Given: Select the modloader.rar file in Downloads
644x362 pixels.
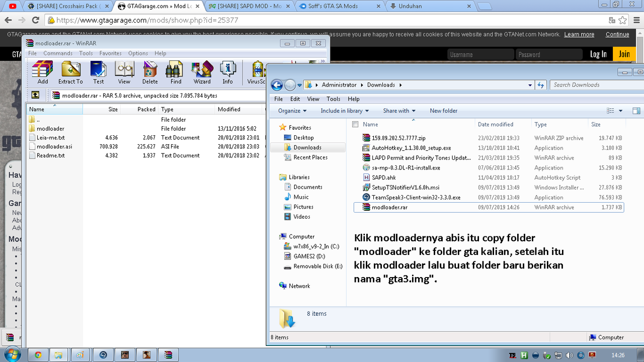Looking at the screenshot, I should point(489,207).
